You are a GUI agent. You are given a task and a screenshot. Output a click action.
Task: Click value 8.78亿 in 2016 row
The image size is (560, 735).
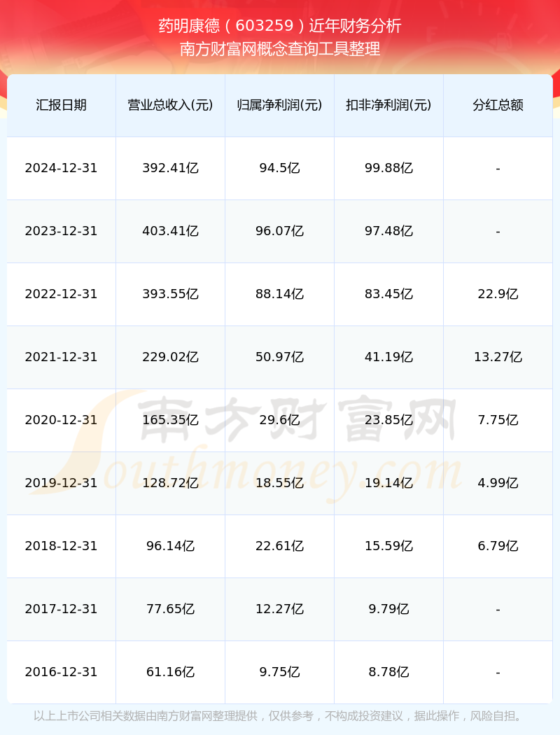click(x=389, y=672)
